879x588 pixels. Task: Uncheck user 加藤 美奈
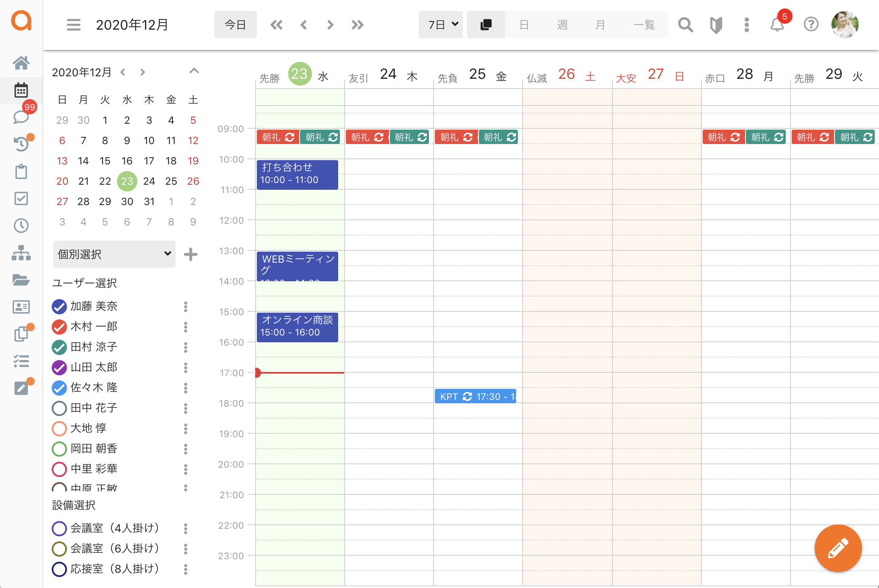(59, 306)
